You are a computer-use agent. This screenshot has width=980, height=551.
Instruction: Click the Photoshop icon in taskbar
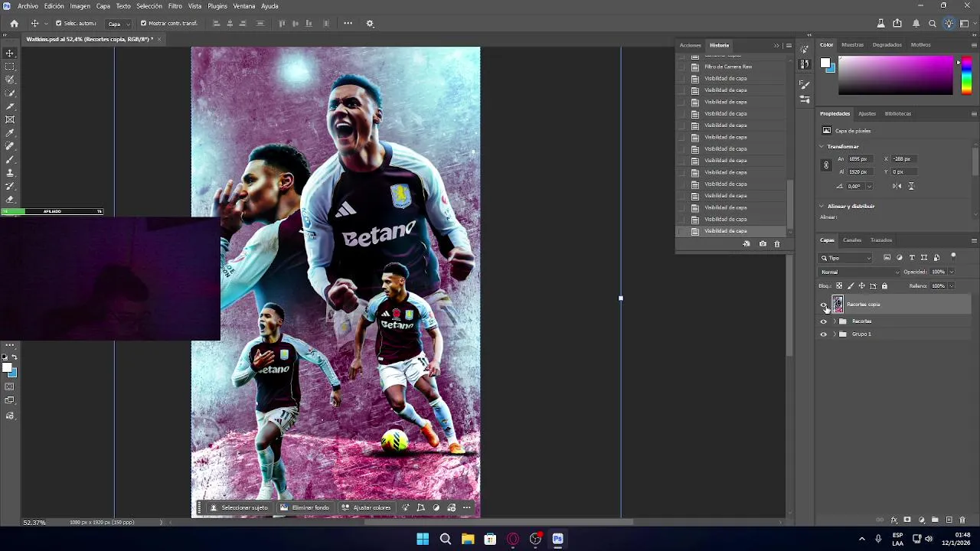pyautogui.click(x=557, y=539)
